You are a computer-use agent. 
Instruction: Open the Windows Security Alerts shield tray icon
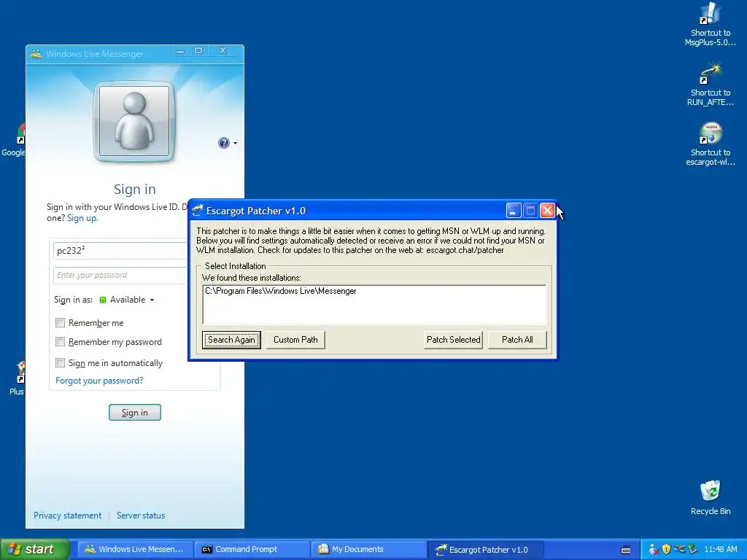pos(667,550)
